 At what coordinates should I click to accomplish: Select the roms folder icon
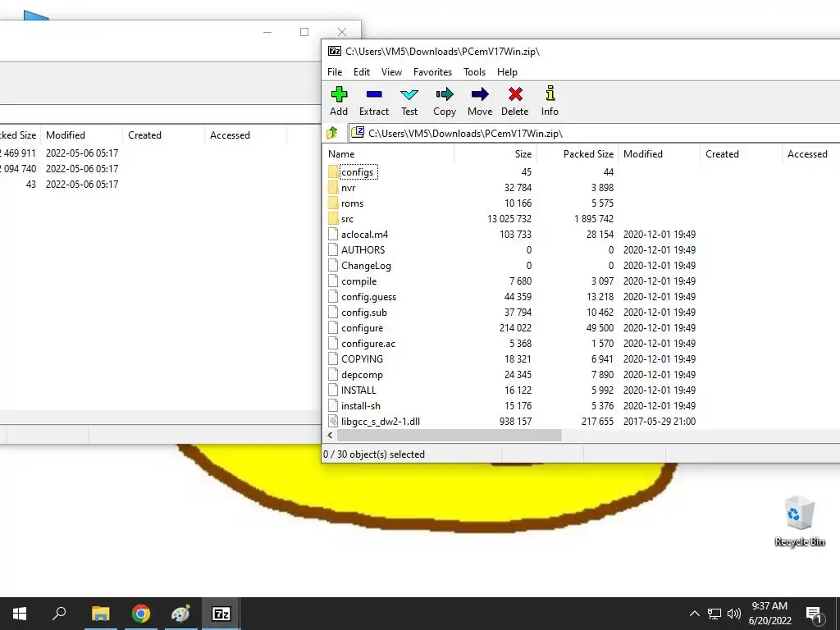coord(333,203)
